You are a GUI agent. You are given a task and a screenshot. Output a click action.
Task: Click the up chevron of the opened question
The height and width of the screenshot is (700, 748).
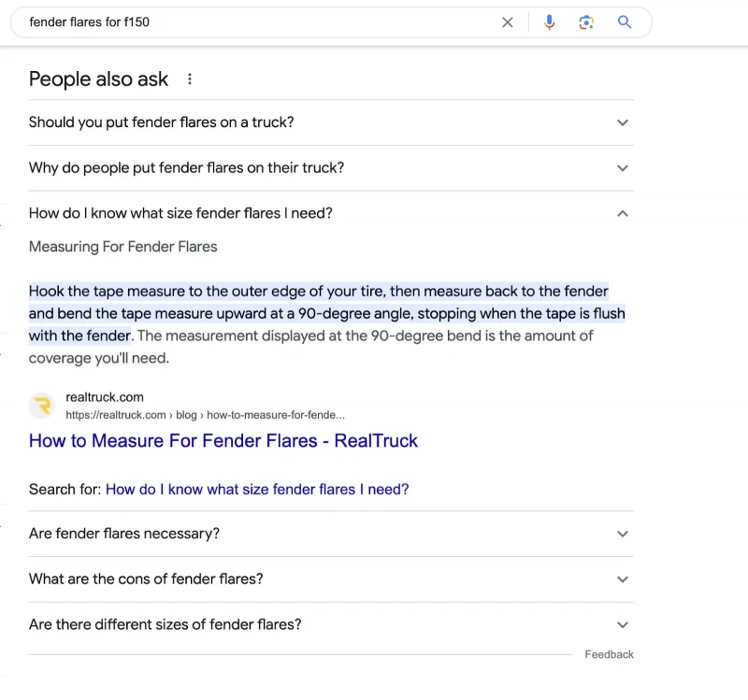[x=623, y=214]
